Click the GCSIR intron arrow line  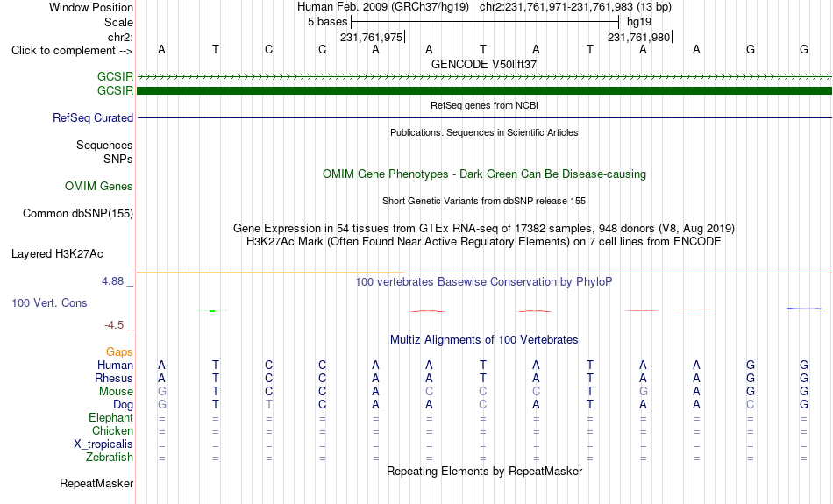click(484, 77)
